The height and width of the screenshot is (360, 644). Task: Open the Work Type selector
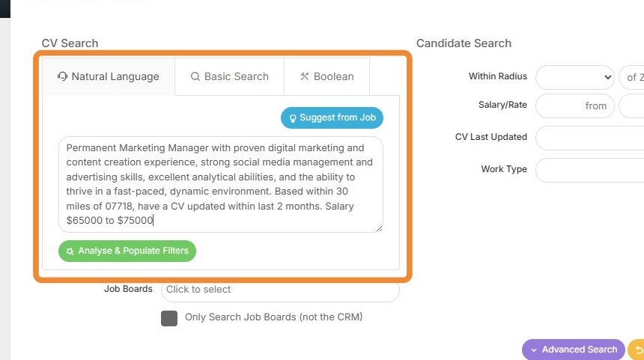pos(589,170)
